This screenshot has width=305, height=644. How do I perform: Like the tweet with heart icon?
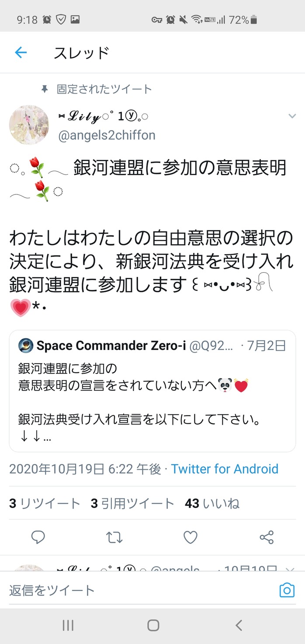point(190,537)
